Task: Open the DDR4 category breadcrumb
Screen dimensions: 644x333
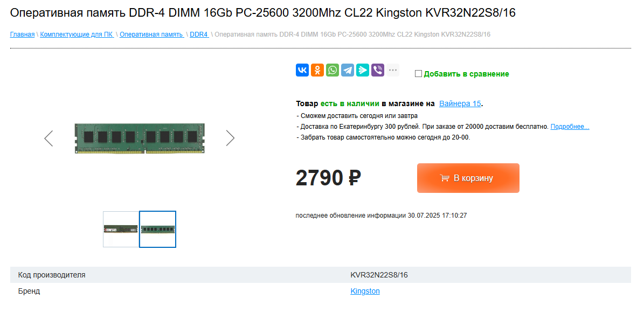Action: [199, 34]
